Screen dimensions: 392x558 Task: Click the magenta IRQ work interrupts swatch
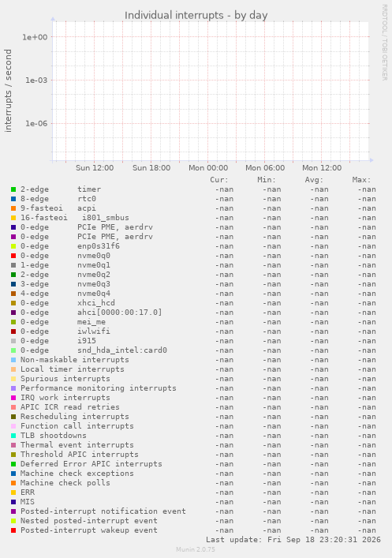pyautogui.click(x=13, y=398)
